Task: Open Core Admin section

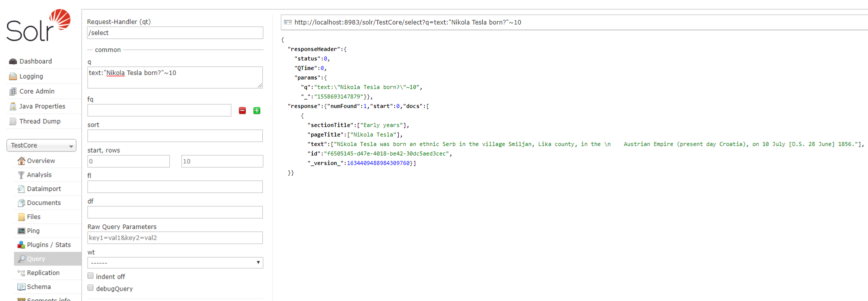Action: pyautogui.click(x=37, y=91)
